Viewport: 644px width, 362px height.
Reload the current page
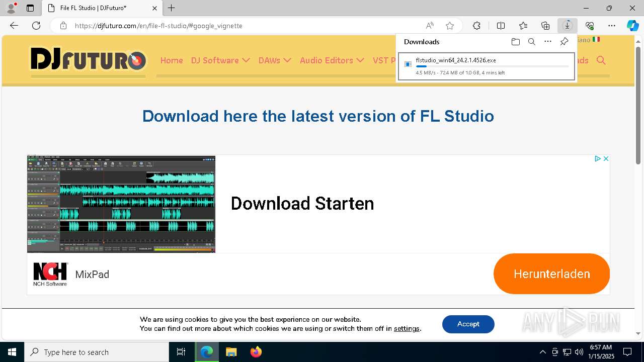(36, 26)
